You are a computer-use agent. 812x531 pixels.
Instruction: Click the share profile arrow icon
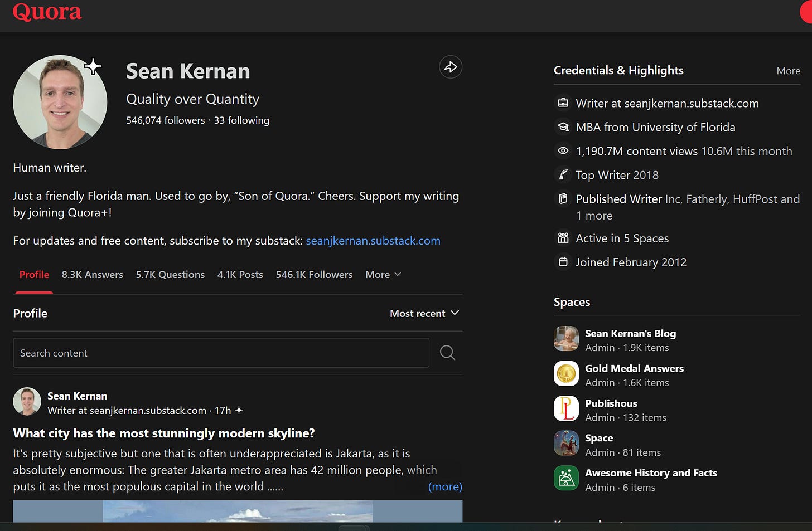click(451, 67)
